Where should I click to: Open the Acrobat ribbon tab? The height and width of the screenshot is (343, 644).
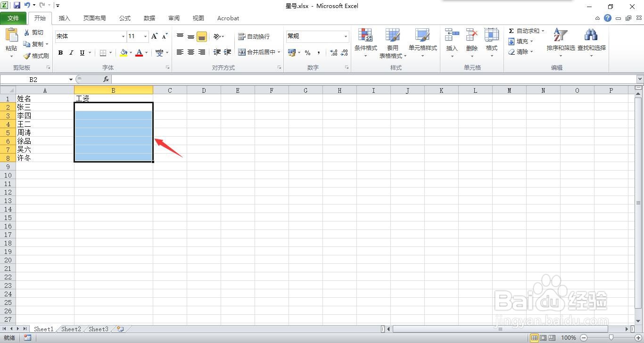pyautogui.click(x=228, y=18)
